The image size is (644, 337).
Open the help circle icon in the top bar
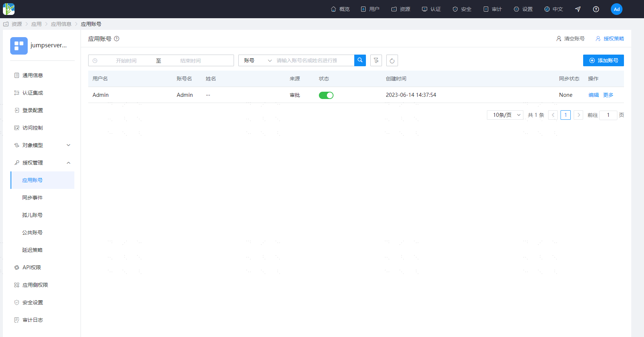coord(596,9)
